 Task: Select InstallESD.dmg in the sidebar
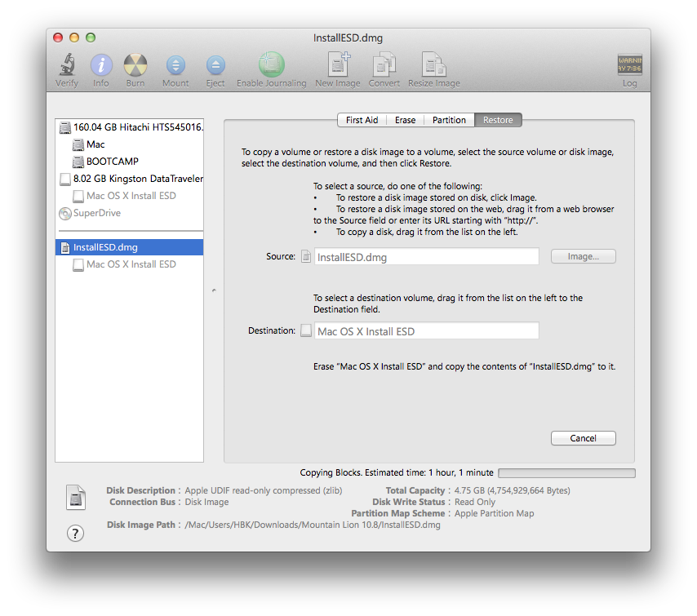[129, 247]
